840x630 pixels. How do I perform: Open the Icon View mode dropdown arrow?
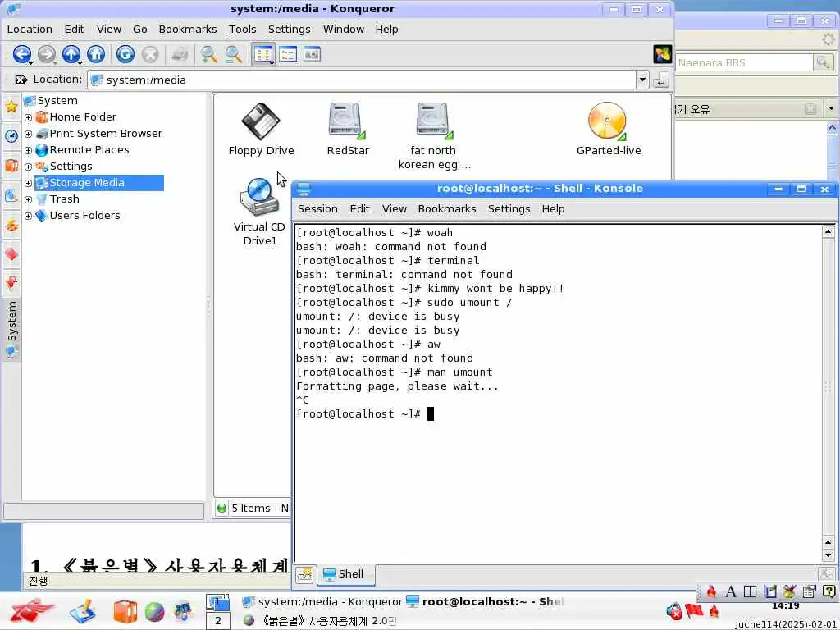pos(272,62)
